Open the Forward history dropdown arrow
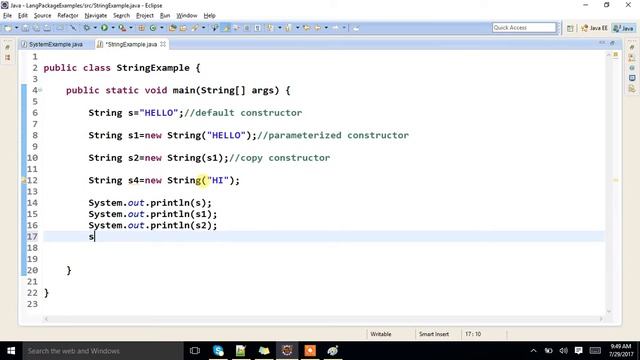The image size is (640, 360). 344,28
